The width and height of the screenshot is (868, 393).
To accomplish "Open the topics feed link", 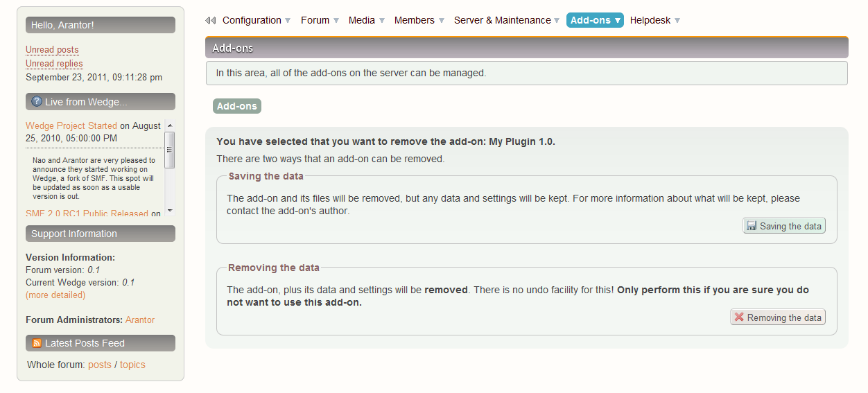I will pos(132,365).
